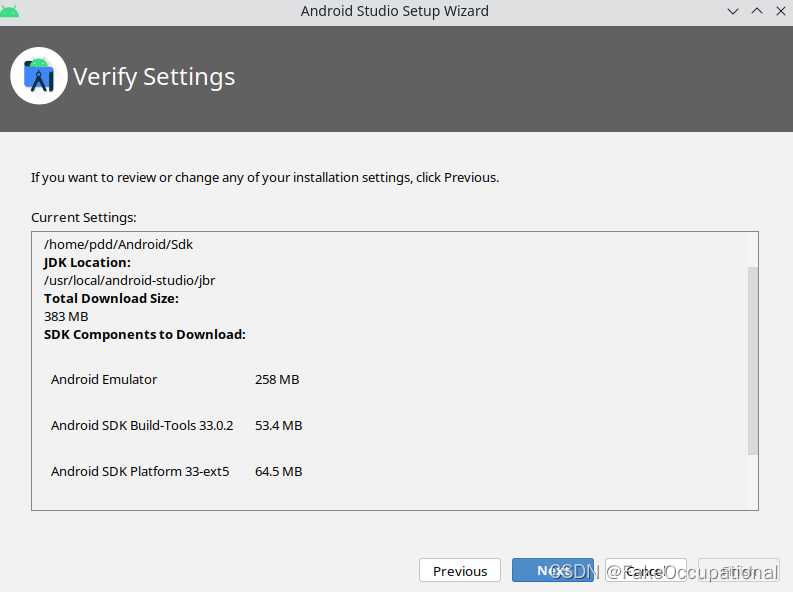Click the JDK Location heading
Viewport: 793px width, 592px height.
(87, 262)
